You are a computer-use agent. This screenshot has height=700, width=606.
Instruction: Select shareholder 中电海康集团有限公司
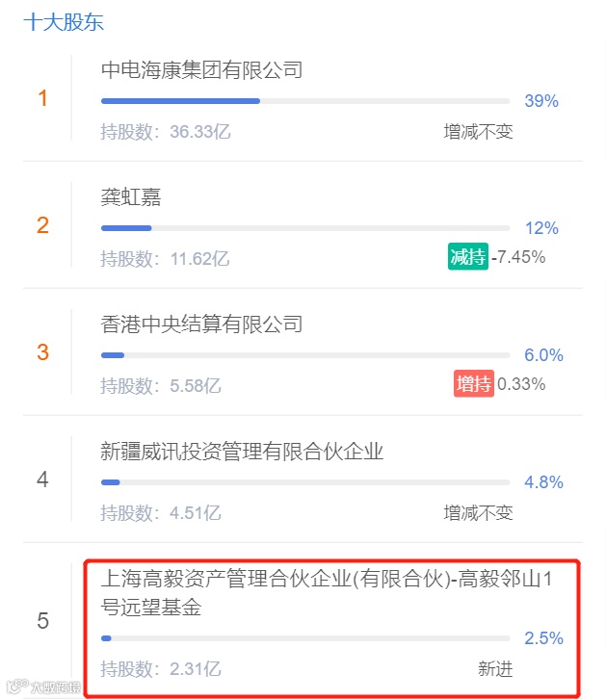[x=201, y=70]
